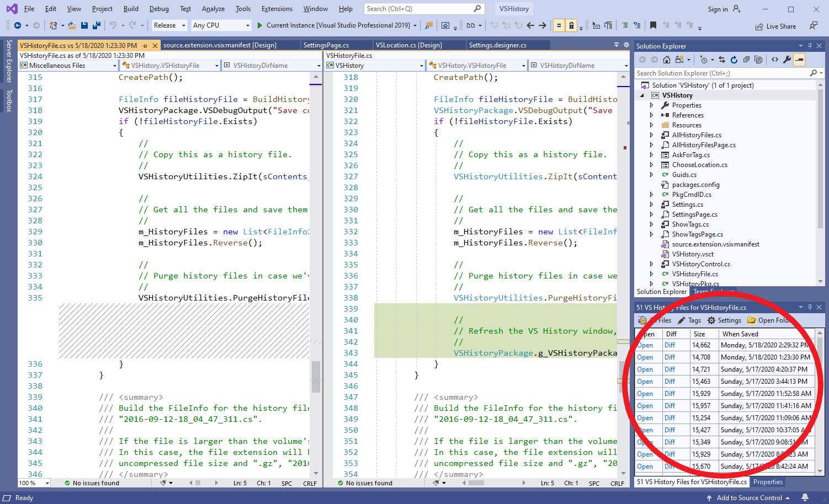Click Show All Files icon
The image size is (829, 504).
click(758, 60)
